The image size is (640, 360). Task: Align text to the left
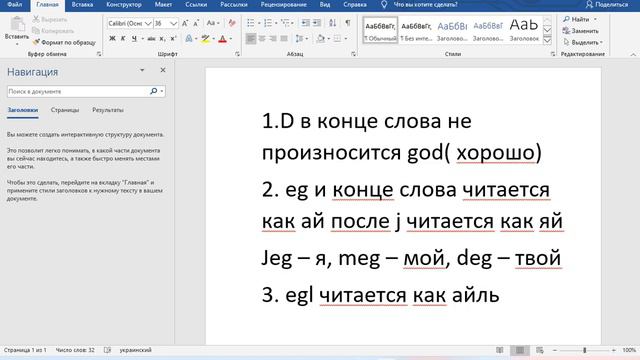point(251,39)
